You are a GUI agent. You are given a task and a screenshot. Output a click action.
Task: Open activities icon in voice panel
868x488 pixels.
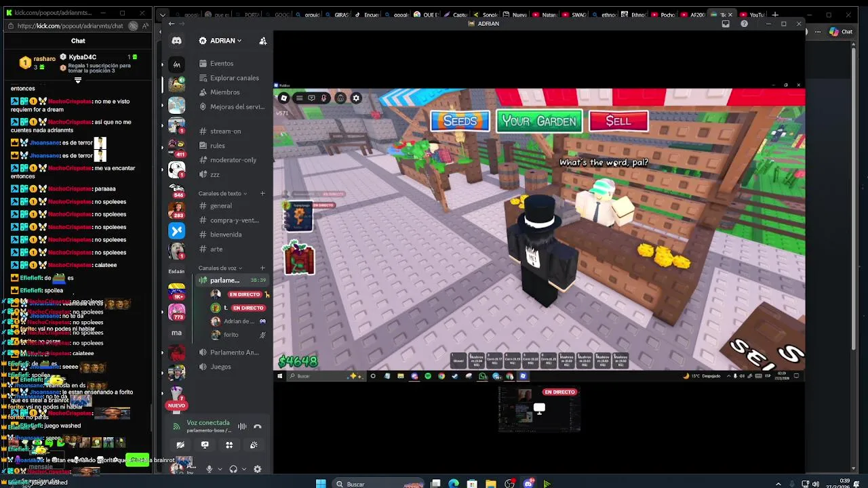coord(229,445)
